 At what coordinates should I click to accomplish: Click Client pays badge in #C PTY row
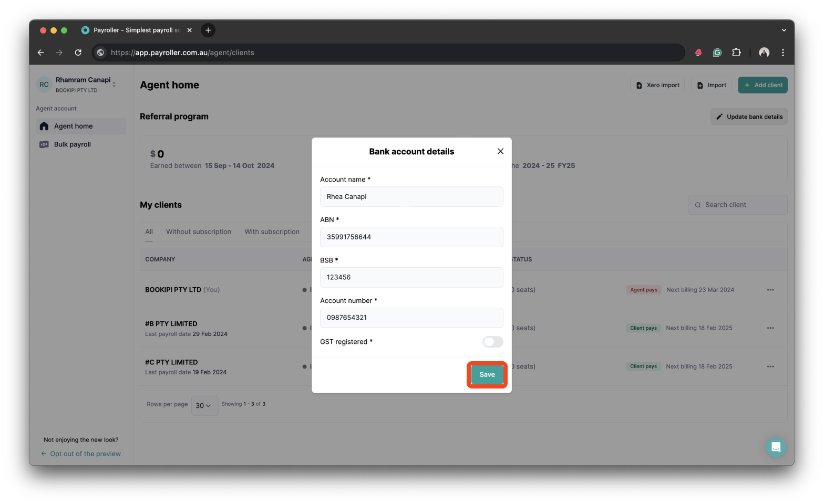click(x=643, y=366)
